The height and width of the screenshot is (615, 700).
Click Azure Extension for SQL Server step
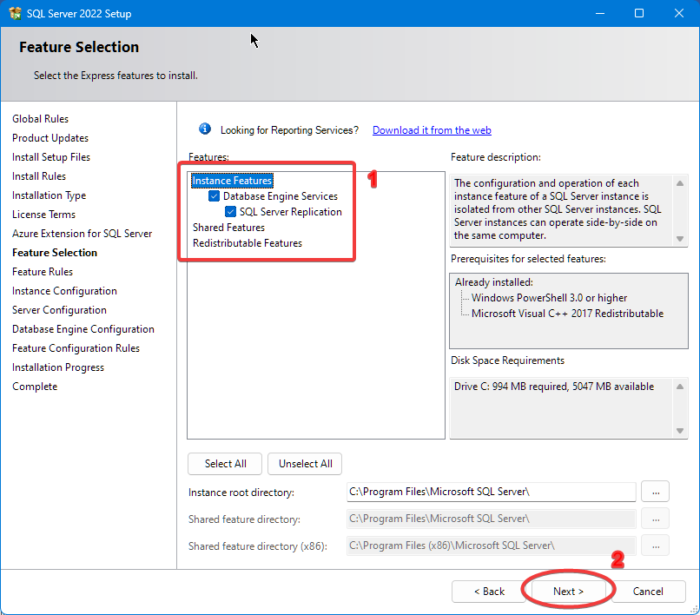[83, 234]
